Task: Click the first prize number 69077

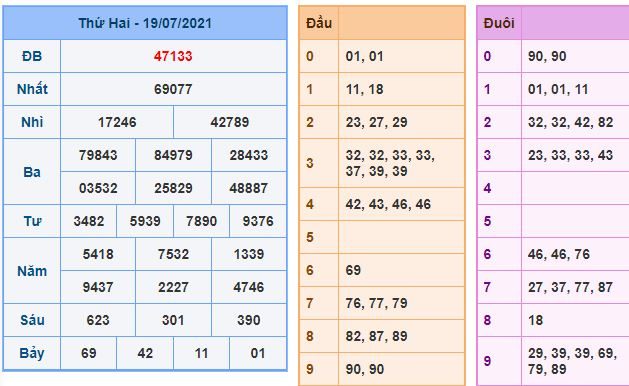Action: [x=173, y=89]
